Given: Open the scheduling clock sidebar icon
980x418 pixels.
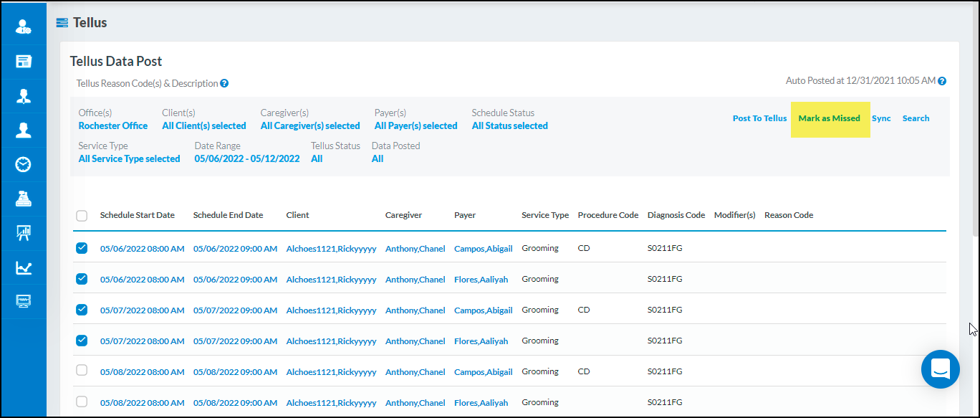Looking at the screenshot, I should pos(24,164).
